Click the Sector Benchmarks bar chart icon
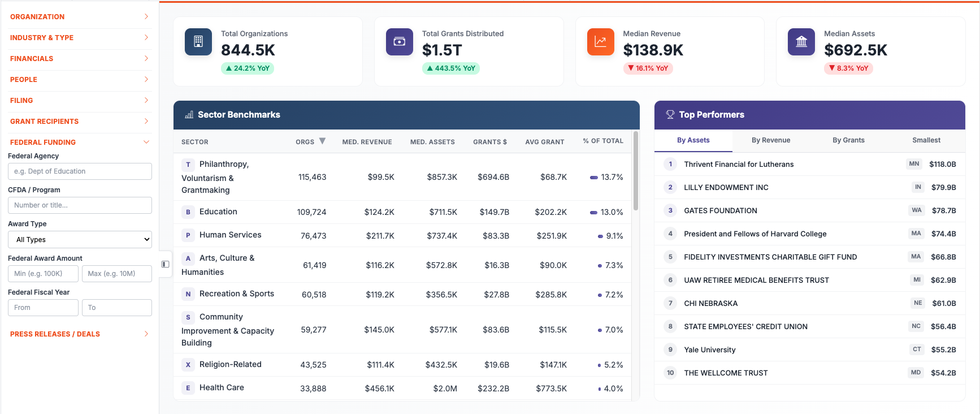980x414 pixels. (x=189, y=115)
